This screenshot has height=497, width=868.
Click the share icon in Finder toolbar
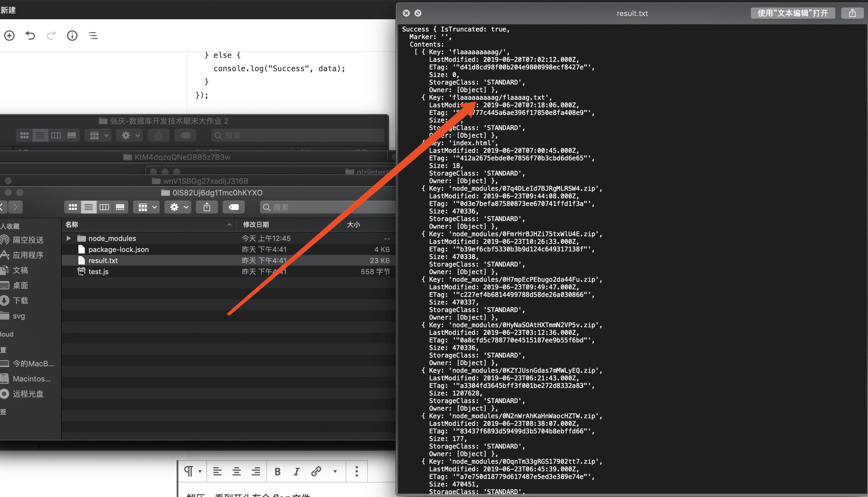click(x=207, y=207)
